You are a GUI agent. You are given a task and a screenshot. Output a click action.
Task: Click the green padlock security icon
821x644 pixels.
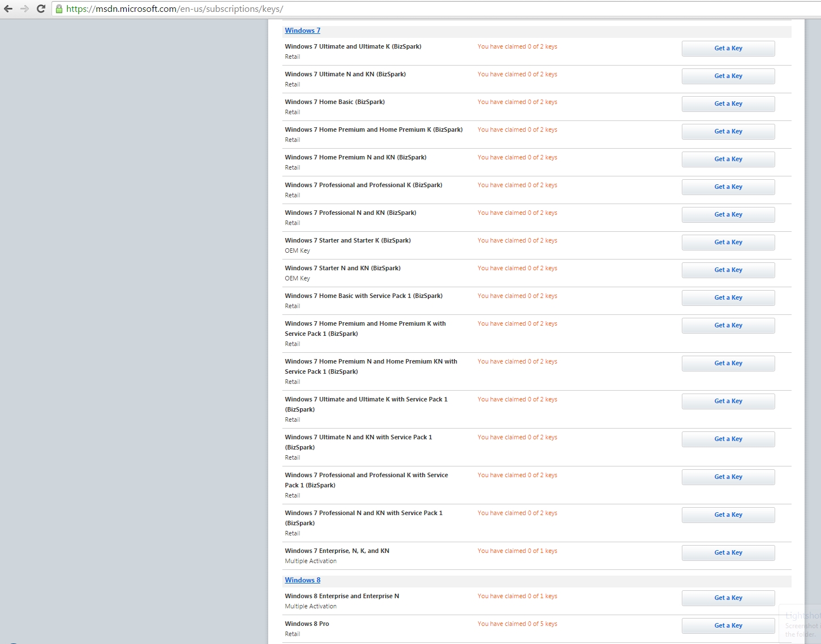59,8
